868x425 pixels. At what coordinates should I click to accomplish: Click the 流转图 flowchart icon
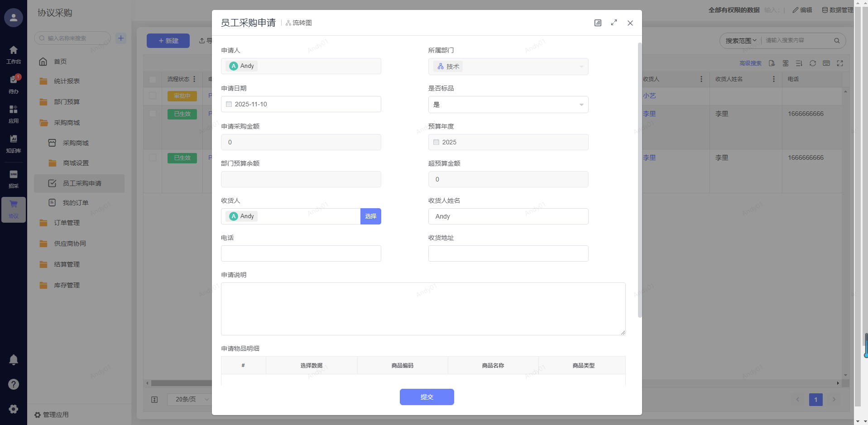[x=299, y=23]
